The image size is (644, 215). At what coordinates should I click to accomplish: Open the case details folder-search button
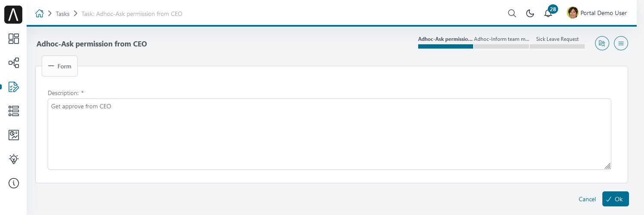[602, 43]
